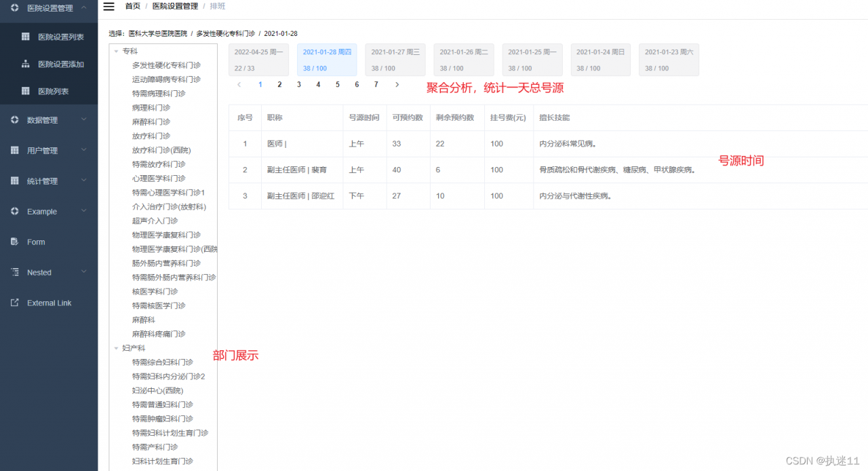Click the hamburger menu icon to collapse sidebar
This screenshot has width=868, height=471.
click(x=108, y=6)
